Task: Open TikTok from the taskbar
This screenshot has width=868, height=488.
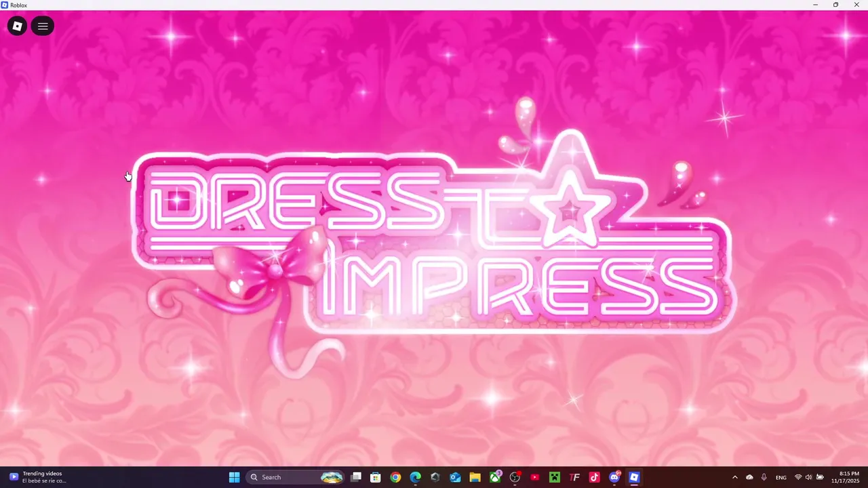Action: click(x=594, y=477)
